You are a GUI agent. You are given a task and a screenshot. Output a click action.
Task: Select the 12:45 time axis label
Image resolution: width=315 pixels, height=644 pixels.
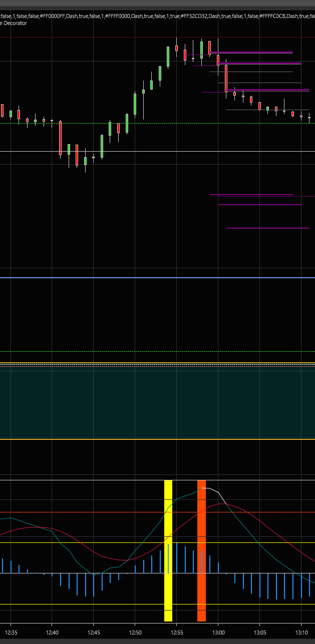point(94,632)
